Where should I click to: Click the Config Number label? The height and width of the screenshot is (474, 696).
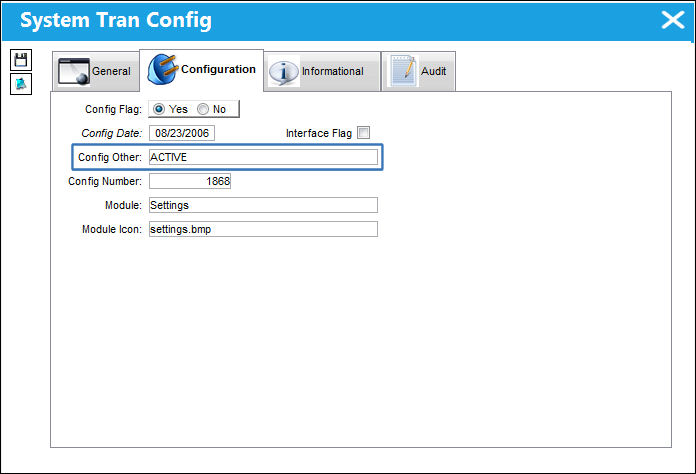tap(105, 181)
